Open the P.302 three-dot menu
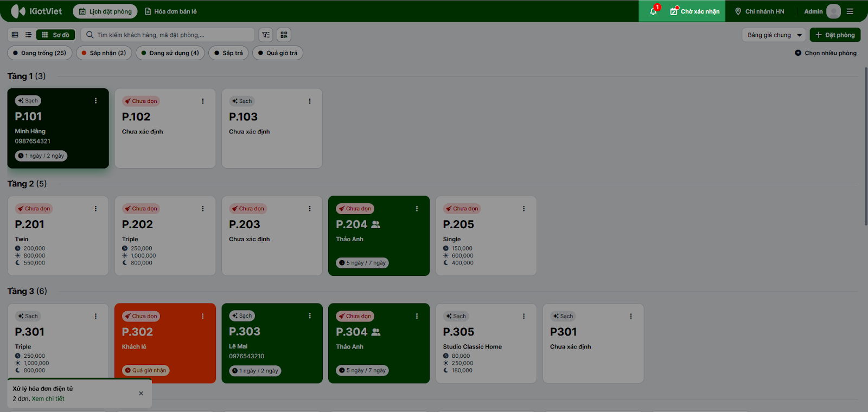The width and height of the screenshot is (868, 412). click(x=203, y=316)
